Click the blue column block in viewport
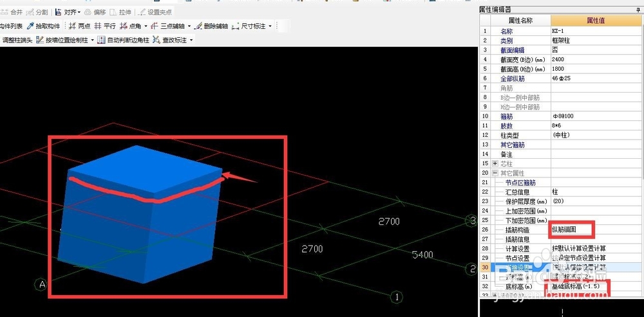This screenshot has height=317, width=644. click(x=140, y=213)
